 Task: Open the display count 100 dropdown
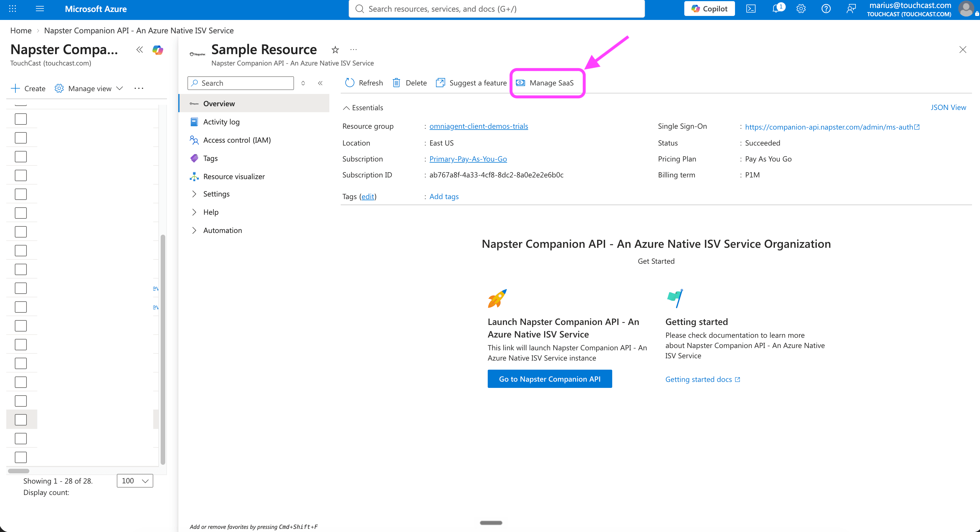tap(135, 481)
